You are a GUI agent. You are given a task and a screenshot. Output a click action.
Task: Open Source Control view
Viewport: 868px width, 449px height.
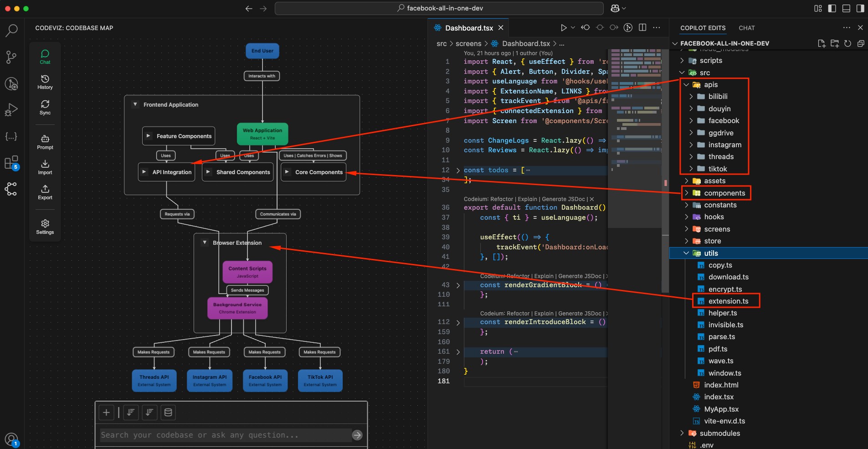coord(11,57)
